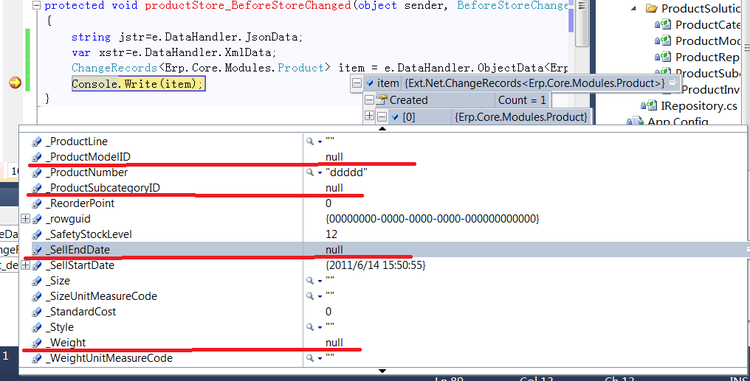Click the _ProductNumber field icon

click(37, 173)
